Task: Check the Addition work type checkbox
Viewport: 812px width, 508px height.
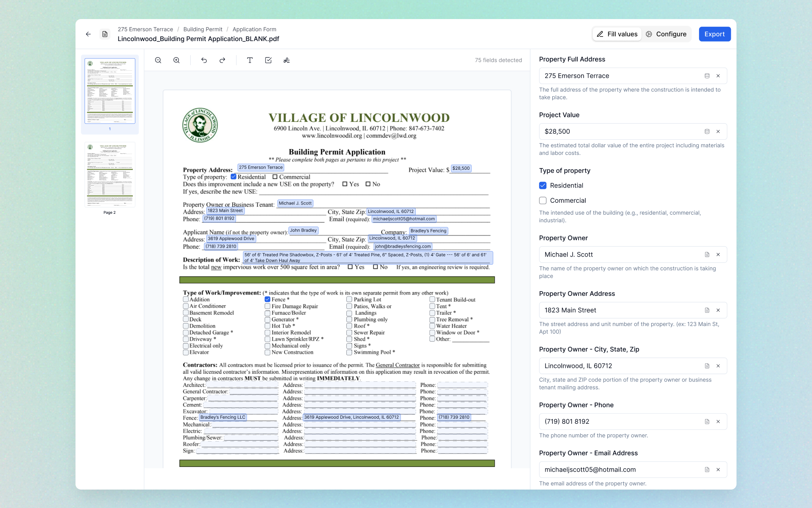Action: tap(186, 299)
